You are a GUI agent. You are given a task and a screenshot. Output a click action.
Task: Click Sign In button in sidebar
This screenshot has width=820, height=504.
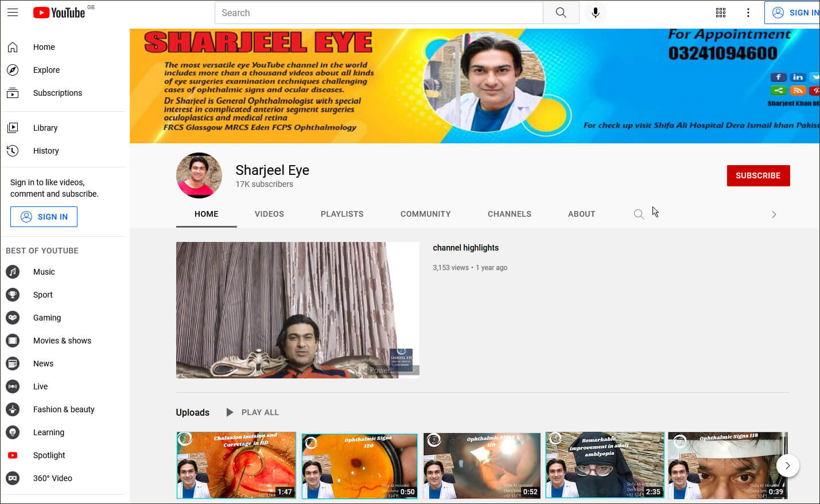44,217
